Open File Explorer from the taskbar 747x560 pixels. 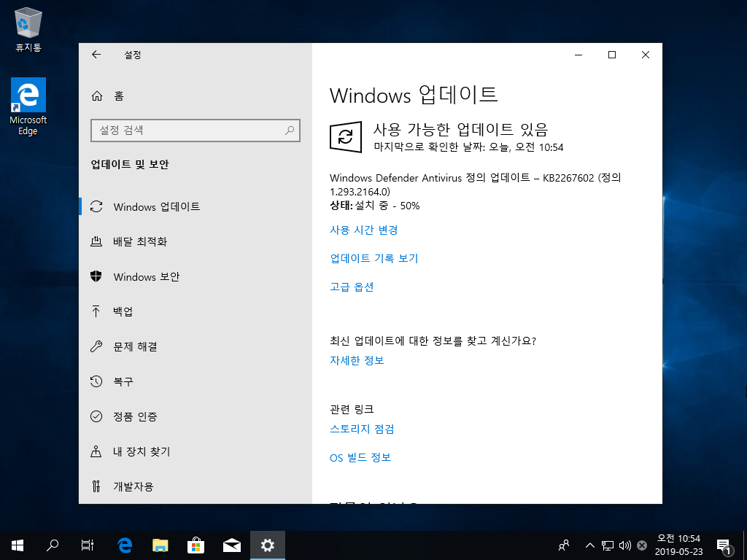(x=160, y=545)
